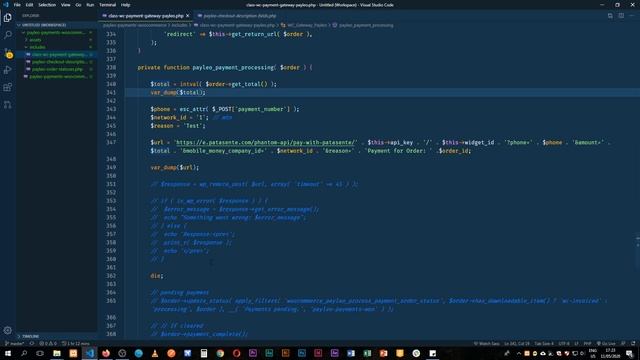Change the UTF-8 file encoding
Viewport: 640px width, 360px height.
tap(564, 343)
